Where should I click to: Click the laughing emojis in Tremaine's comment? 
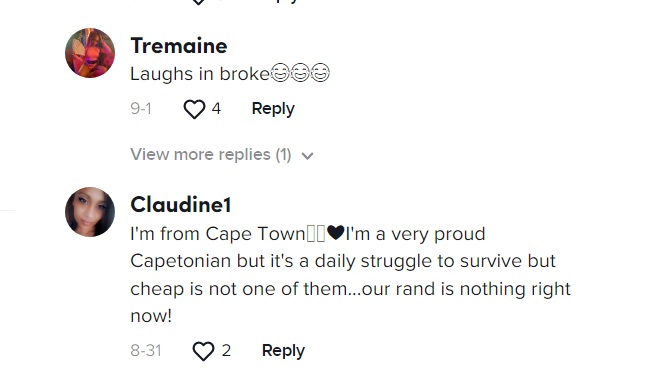click(x=300, y=72)
